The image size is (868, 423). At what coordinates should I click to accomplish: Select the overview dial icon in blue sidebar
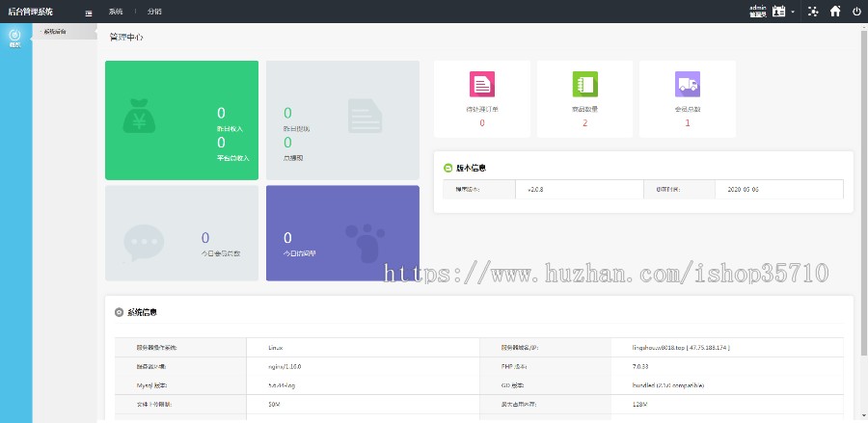(15, 35)
